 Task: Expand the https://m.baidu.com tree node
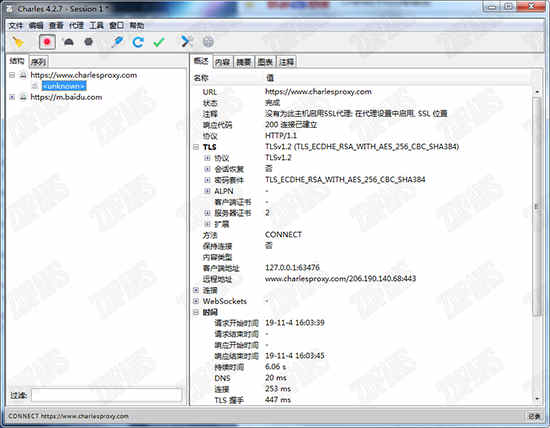click(x=12, y=97)
